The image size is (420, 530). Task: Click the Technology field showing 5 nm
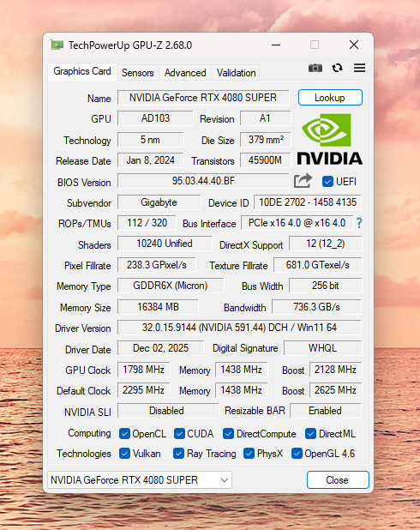tap(150, 140)
